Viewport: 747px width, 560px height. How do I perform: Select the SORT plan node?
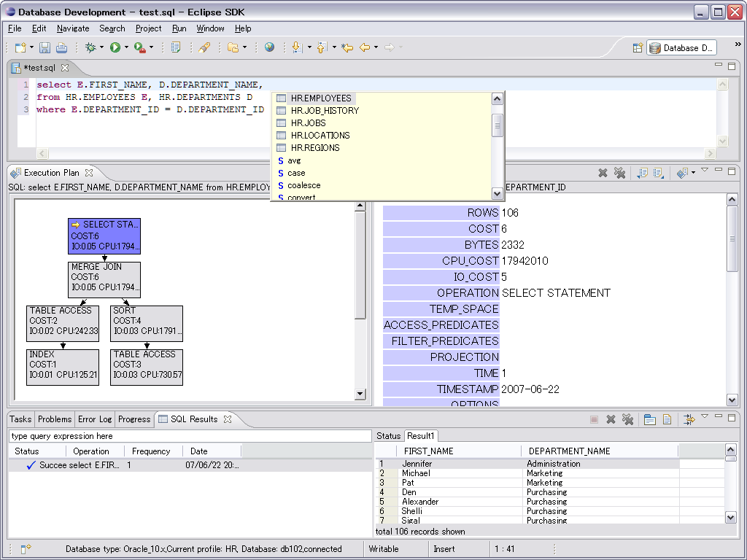tap(146, 323)
